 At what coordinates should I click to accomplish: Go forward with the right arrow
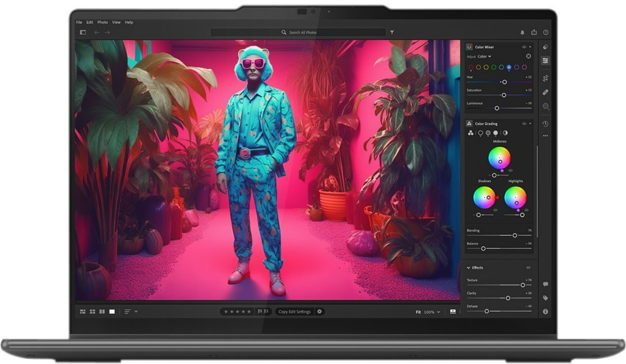(107, 32)
